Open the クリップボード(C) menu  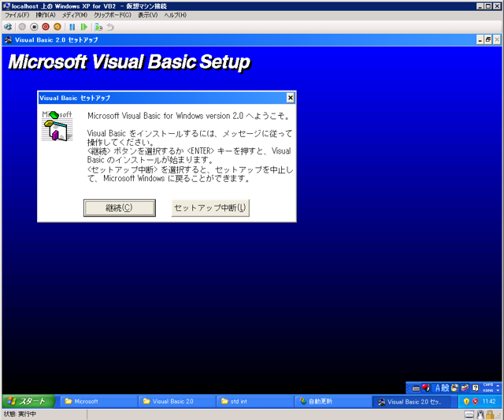(x=113, y=15)
